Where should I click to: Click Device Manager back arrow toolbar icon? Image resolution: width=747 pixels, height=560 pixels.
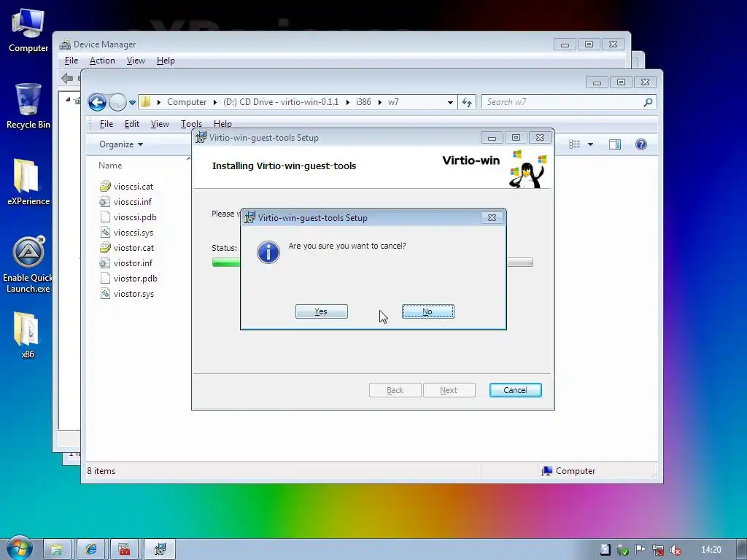coord(67,78)
